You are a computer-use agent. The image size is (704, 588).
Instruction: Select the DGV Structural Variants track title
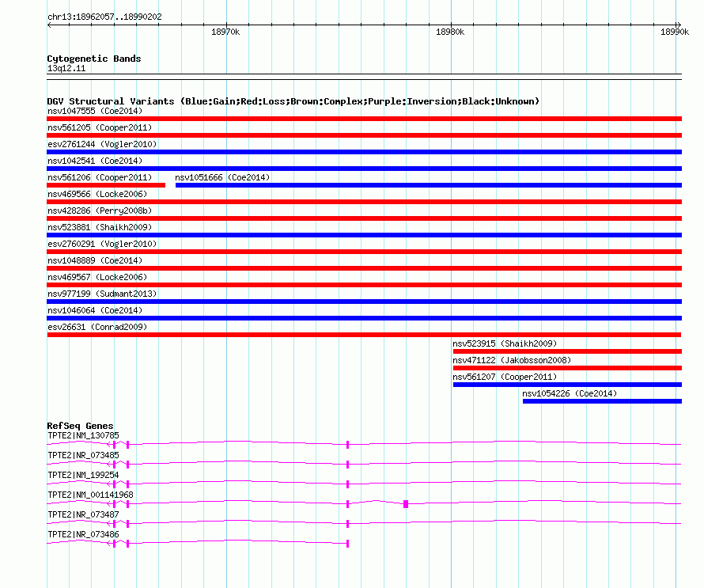293,101
